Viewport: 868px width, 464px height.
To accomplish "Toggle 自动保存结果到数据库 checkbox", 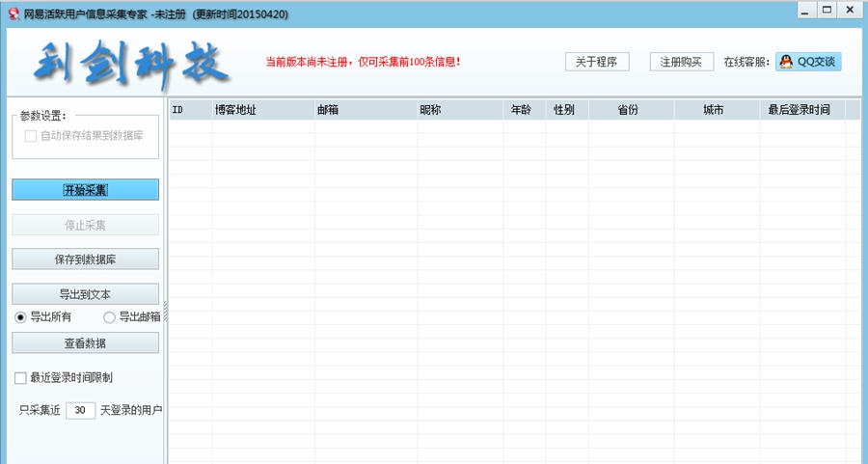I will [x=31, y=136].
